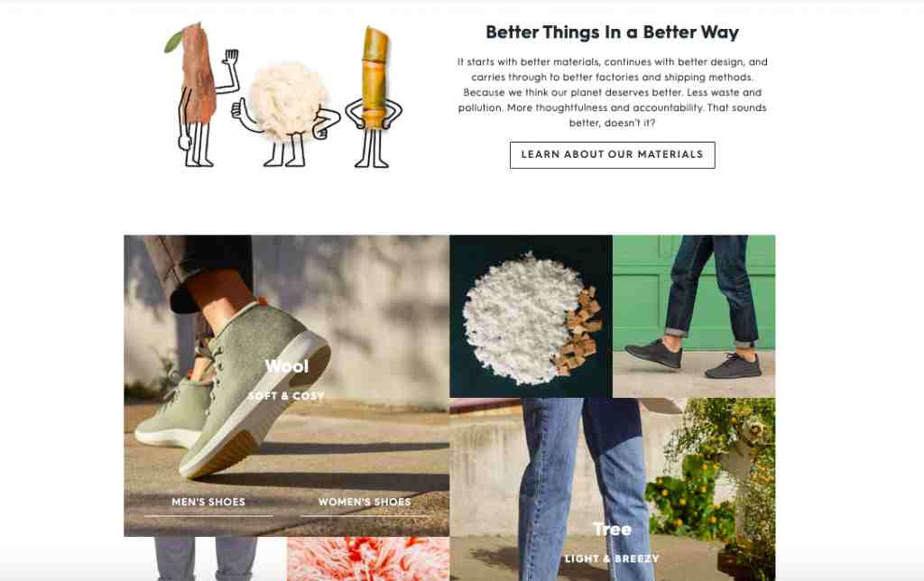
Task: Select the Tree heading on the jeans photo
Action: pos(612,530)
